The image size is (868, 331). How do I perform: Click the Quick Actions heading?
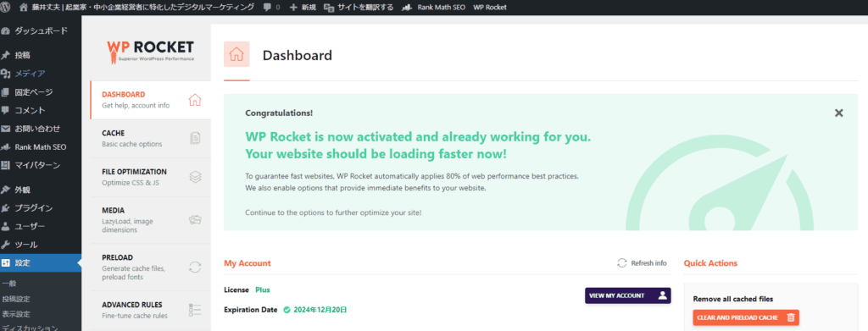710,263
